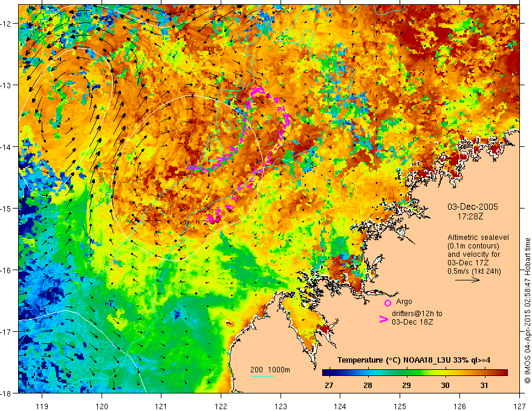The height and width of the screenshot is (411, 532).
Task: Click the latitude axis label -18
Action: click(x=7, y=393)
